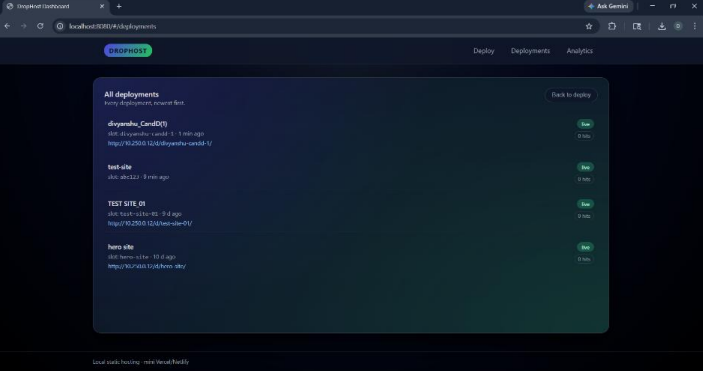703x371 pixels.
Task: Maximize the browser window
Action: (673, 6)
